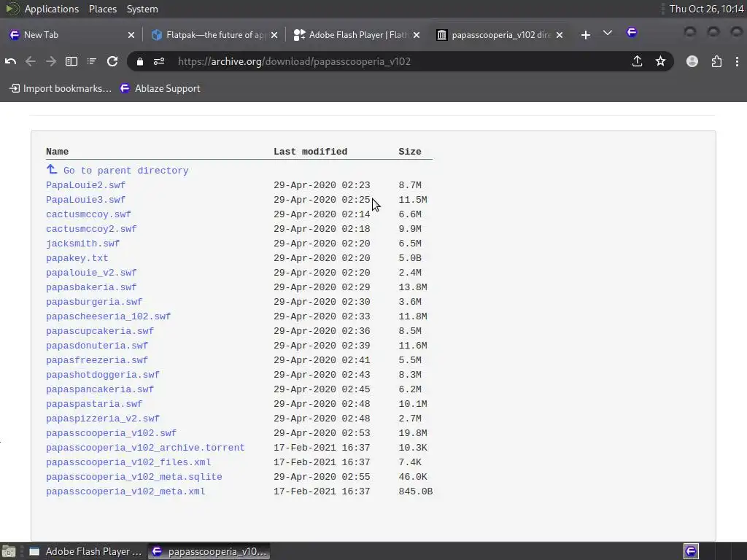Open the reading list icon
The width and height of the screenshot is (747, 560).
(x=91, y=61)
